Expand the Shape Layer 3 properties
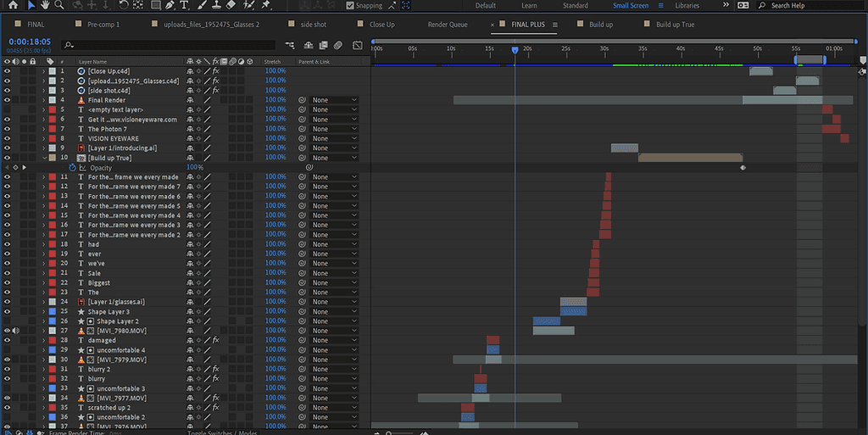868x435 pixels. (44, 312)
